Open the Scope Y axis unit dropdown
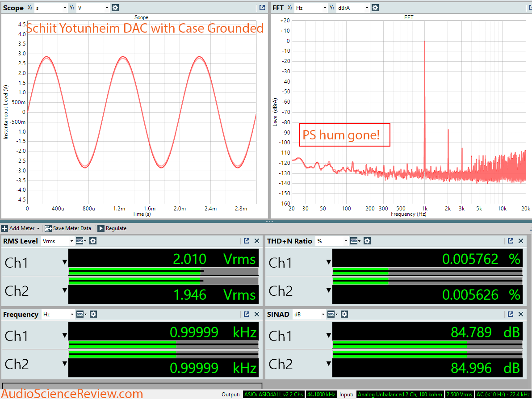This screenshot has height=399, width=532. [93, 8]
